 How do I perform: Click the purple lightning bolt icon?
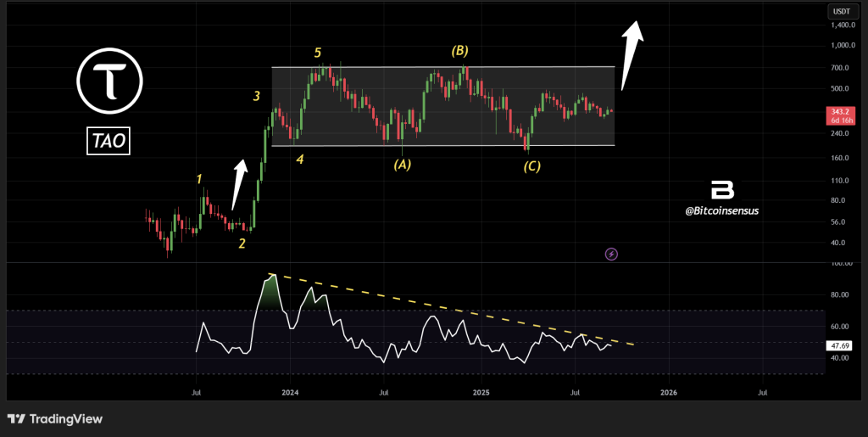pyautogui.click(x=612, y=253)
